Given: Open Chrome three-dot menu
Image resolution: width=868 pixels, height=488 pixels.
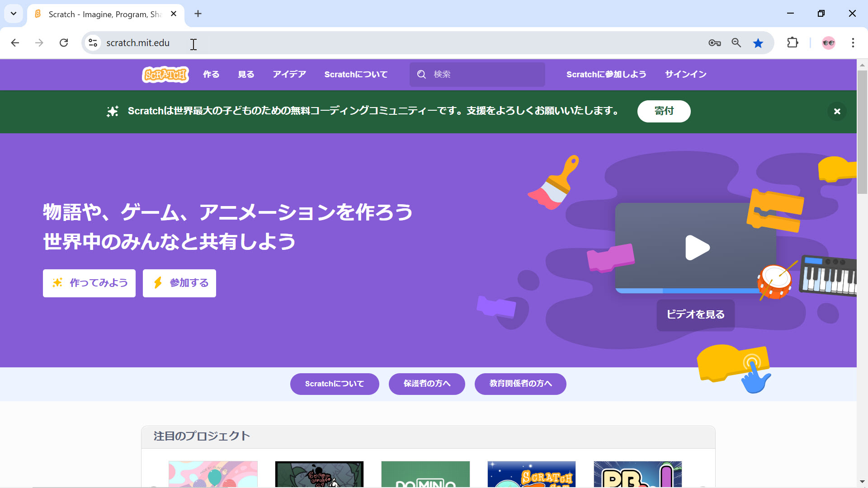Looking at the screenshot, I should (x=853, y=43).
